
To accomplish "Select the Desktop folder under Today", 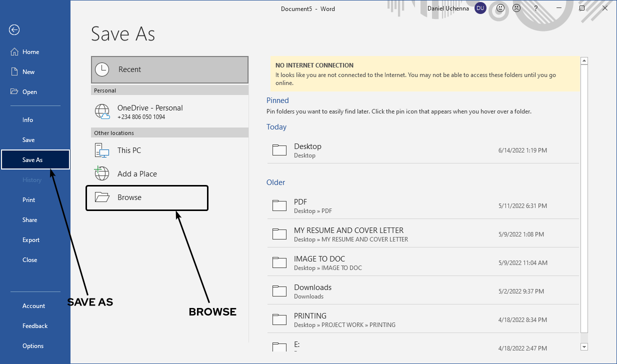I will pyautogui.click(x=307, y=150).
